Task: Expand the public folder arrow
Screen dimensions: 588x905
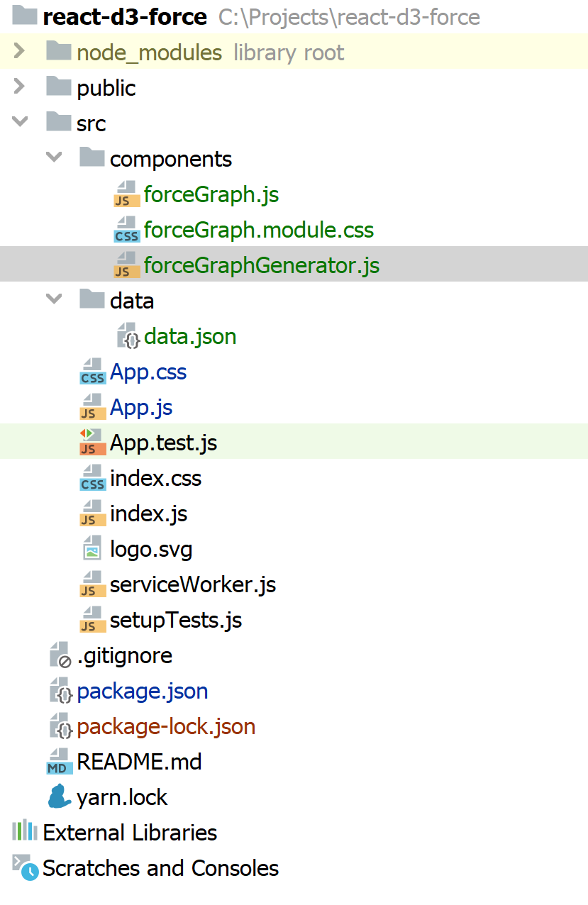Action: (19, 87)
